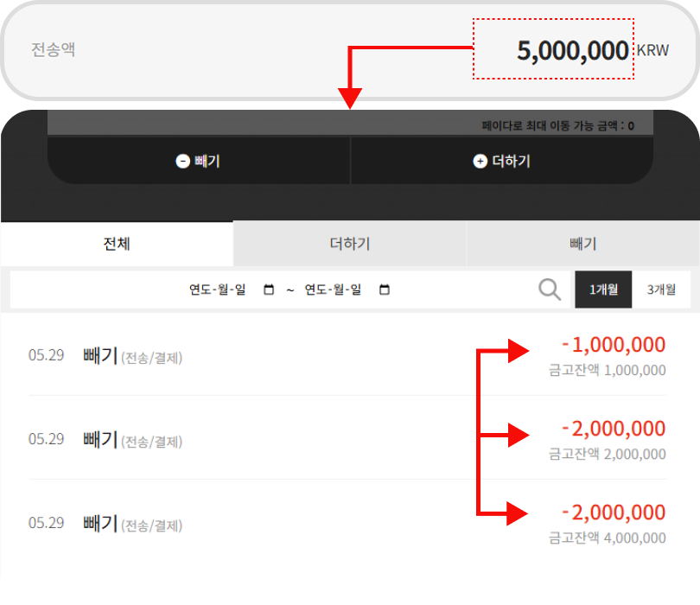Open the start date calendar picker icon
The image size is (700, 605).
point(269,290)
